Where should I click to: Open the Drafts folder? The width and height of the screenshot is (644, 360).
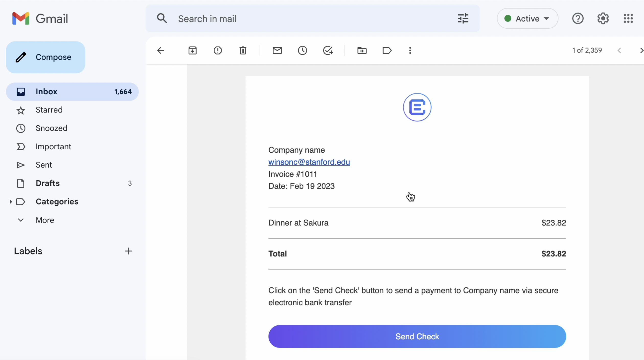pos(48,183)
